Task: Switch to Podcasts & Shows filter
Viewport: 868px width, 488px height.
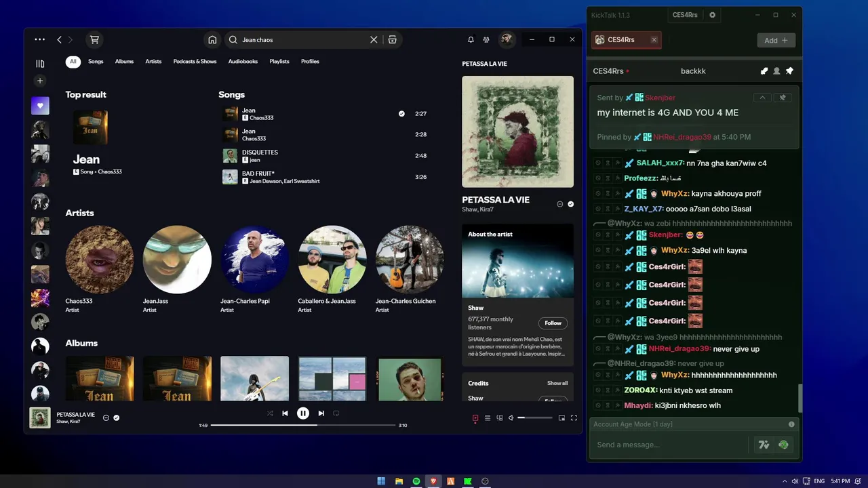Action: pyautogui.click(x=195, y=62)
